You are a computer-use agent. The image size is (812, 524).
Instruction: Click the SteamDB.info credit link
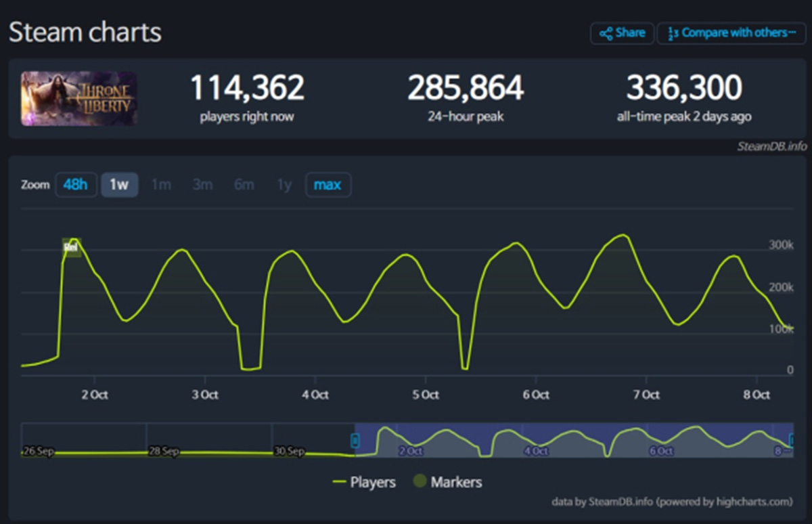coord(773,146)
